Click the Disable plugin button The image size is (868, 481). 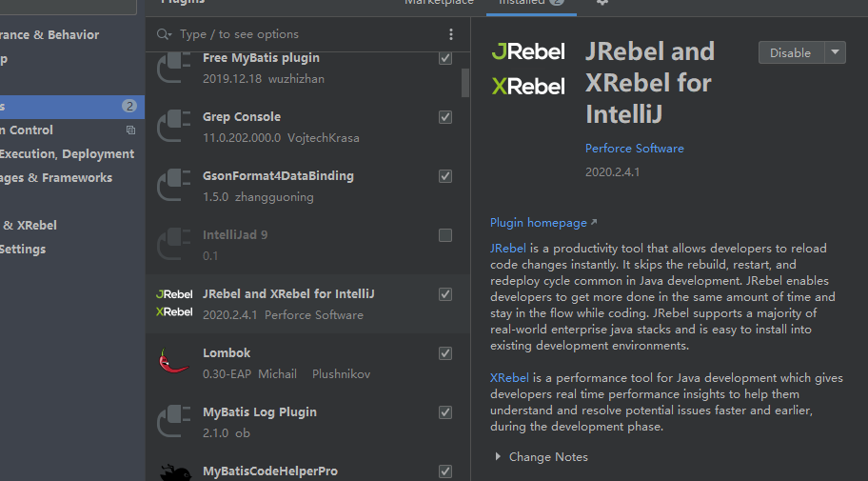point(791,52)
